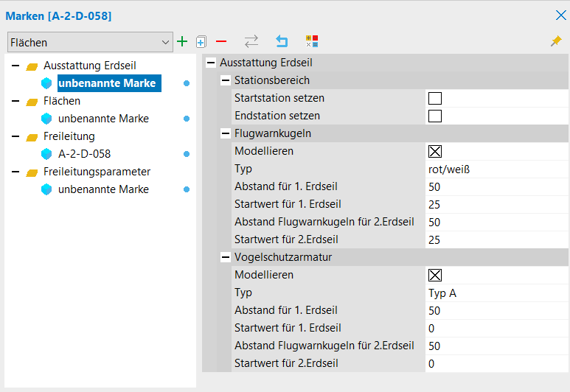Click the A-2-D-058 marker cube icon

[x=47, y=154]
